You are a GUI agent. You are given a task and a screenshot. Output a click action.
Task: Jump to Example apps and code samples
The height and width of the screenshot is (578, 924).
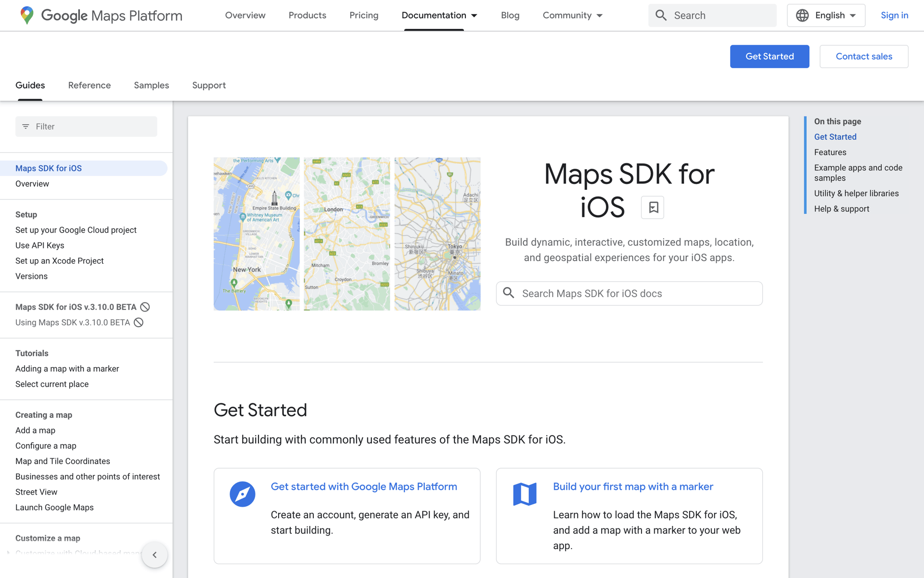click(858, 172)
